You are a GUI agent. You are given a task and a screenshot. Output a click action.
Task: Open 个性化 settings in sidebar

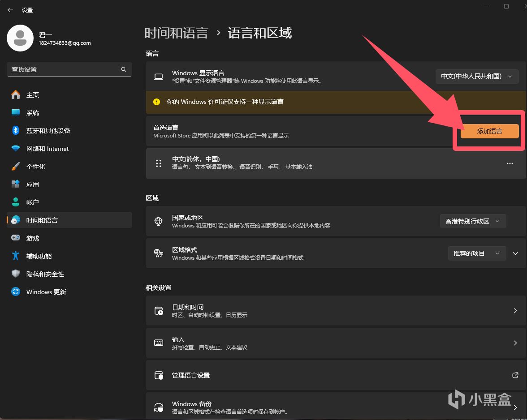(69, 167)
